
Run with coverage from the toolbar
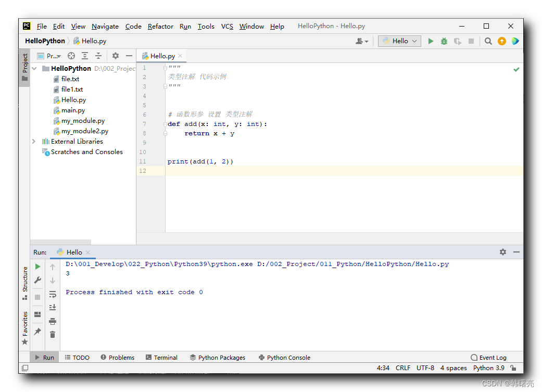[458, 41]
